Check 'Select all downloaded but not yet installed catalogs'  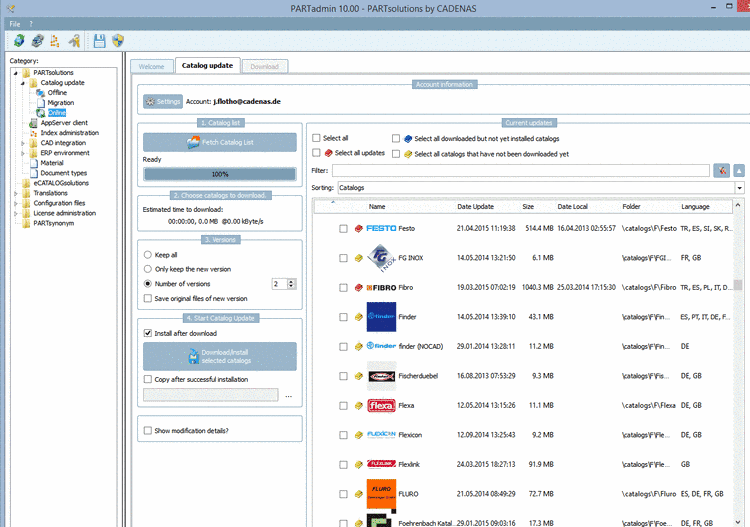[x=396, y=139]
